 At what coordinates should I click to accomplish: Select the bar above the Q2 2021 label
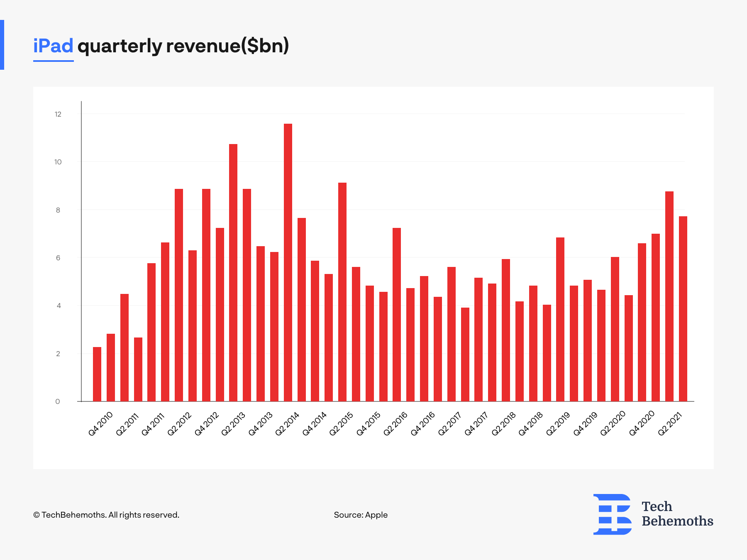click(x=669, y=296)
